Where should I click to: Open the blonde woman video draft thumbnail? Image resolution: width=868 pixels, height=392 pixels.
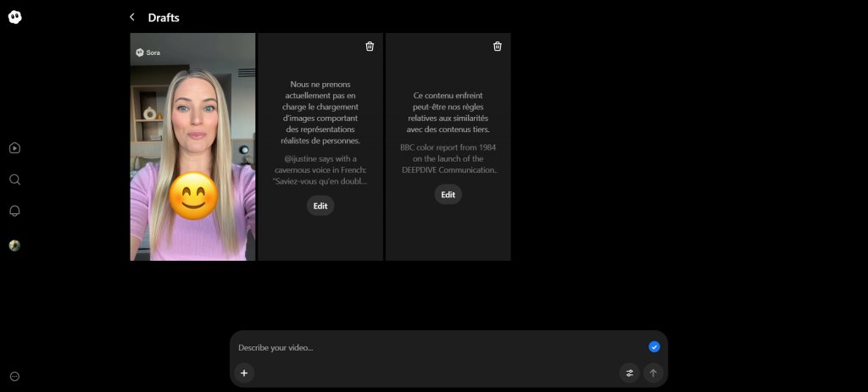click(x=192, y=146)
